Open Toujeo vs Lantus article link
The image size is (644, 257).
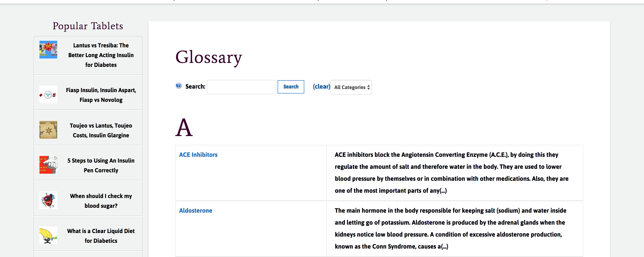pyautogui.click(x=101, y=130)
